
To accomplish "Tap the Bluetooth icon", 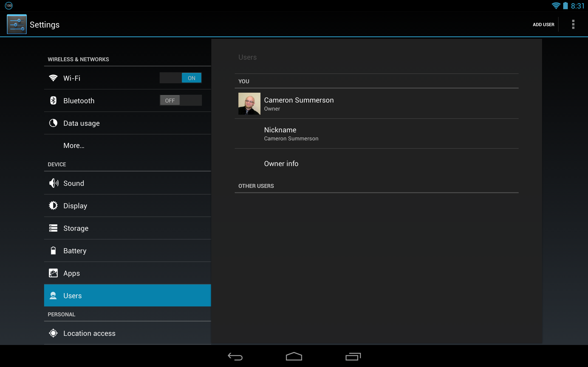I will point(53,100).
